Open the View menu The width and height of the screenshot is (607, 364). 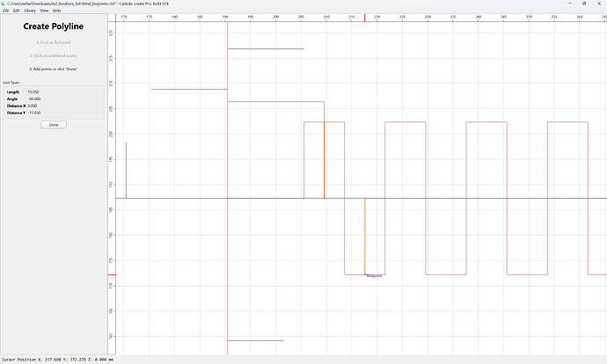pos(44,11)
